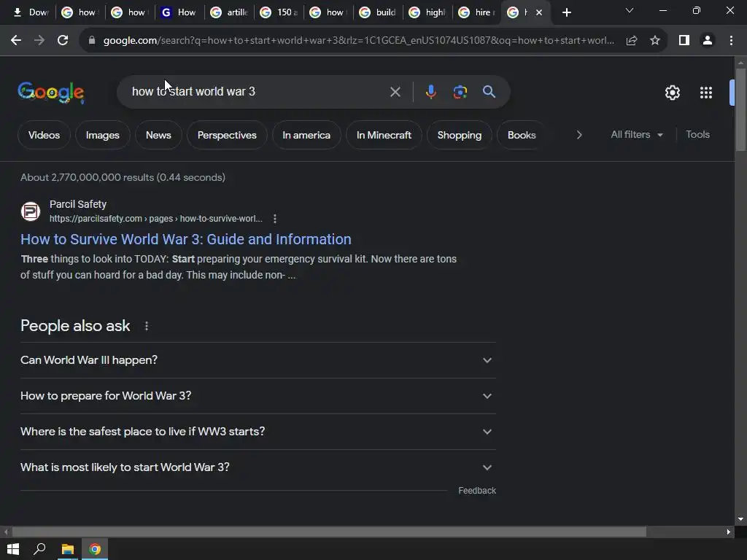The image size is (747, 560).
Task: Select the 'In america' chip
Action: click(x=306, y=135)
